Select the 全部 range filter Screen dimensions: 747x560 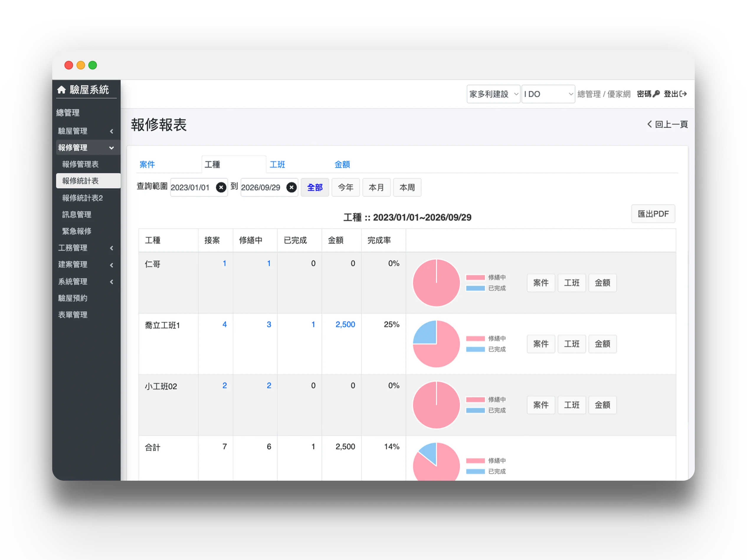coord(315,187)
